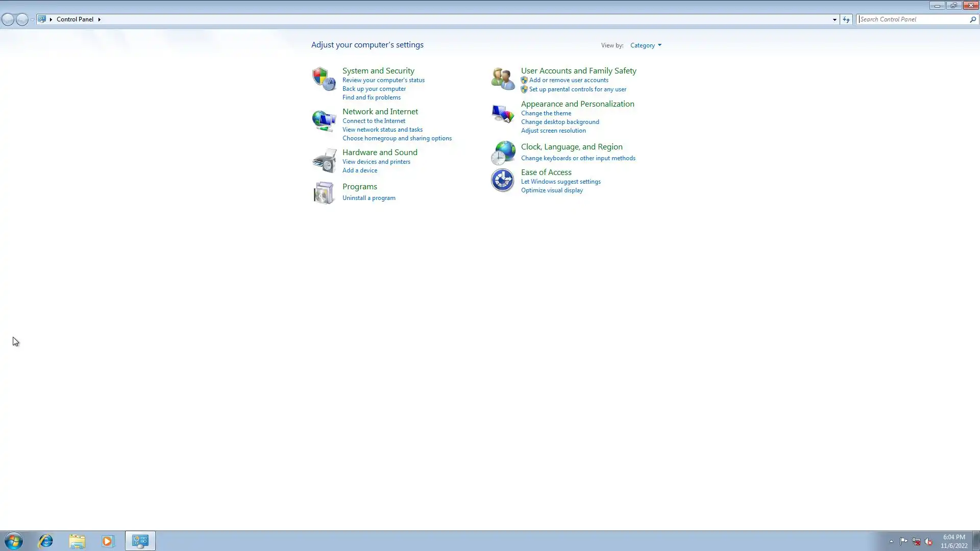
Task: Expand the View by Category dropdown
Action: 646,45
